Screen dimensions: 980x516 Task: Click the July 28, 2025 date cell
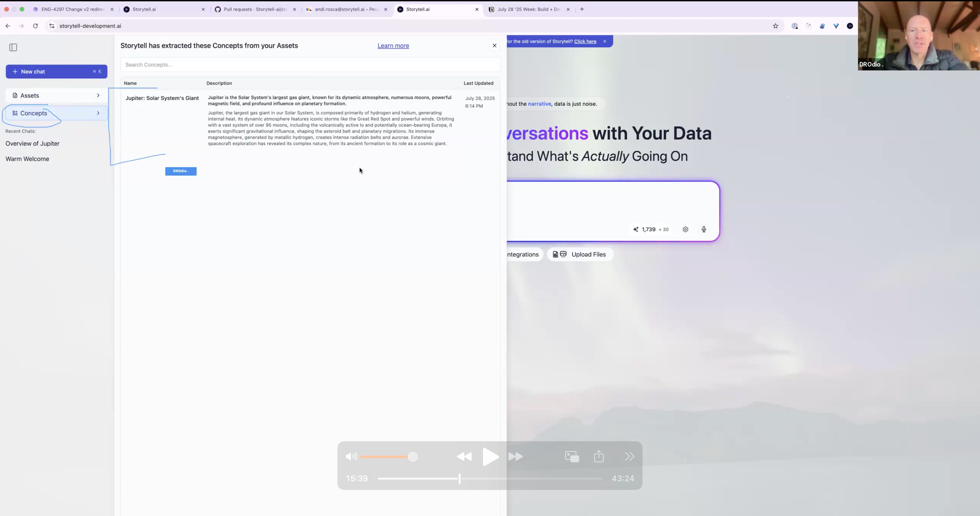coord(480,102)
